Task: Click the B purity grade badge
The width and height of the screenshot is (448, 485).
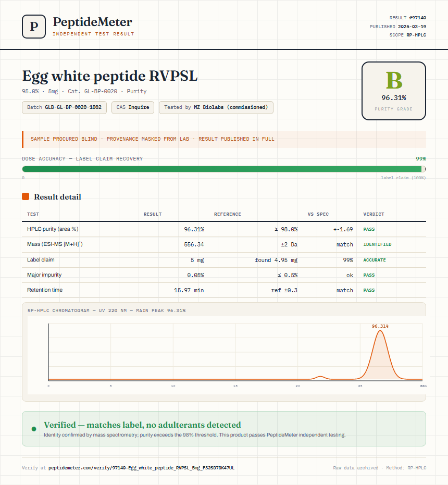Action: click(x=394, y=91)
